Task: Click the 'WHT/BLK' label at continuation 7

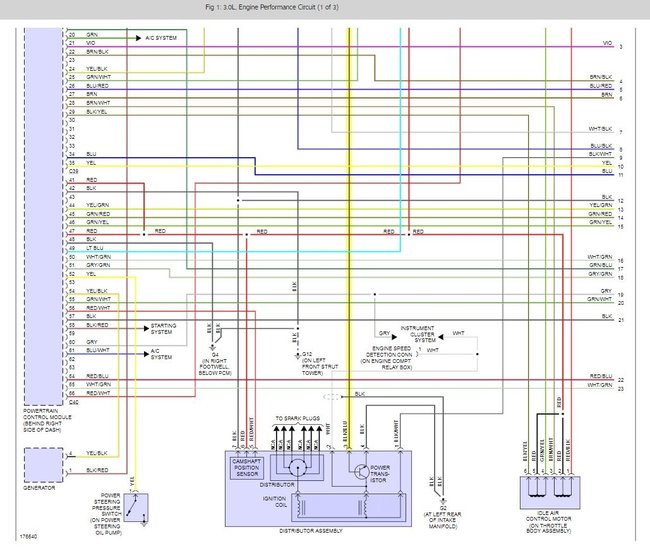Action: tap(600, 129)
